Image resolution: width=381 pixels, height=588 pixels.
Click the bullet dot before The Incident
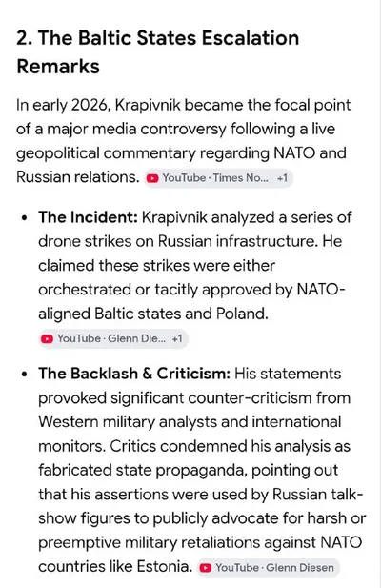[x=25, y=218]
